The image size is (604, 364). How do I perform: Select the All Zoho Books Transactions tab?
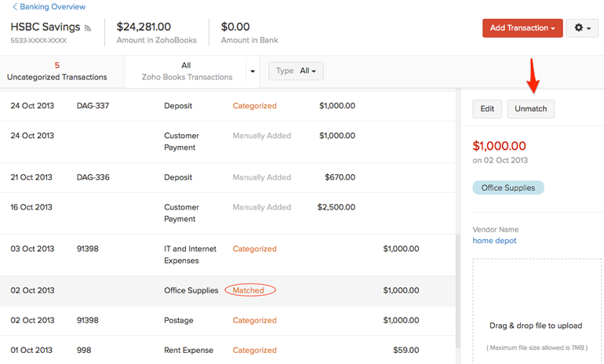tap(186, 71)
